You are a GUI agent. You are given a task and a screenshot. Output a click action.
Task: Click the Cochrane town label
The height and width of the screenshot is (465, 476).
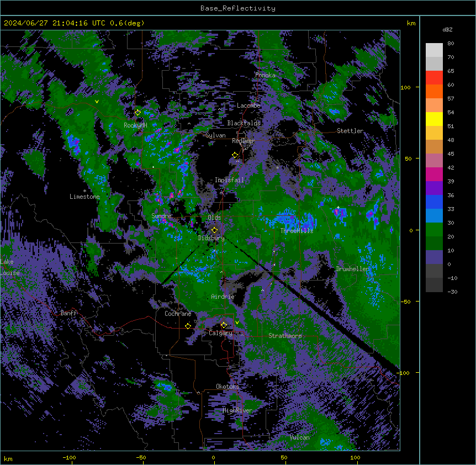coord(178,314)
